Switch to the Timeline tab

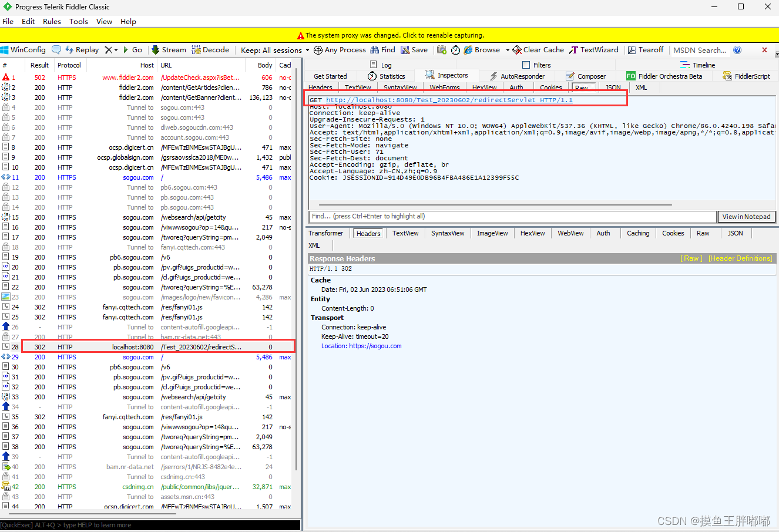(698, 65)
